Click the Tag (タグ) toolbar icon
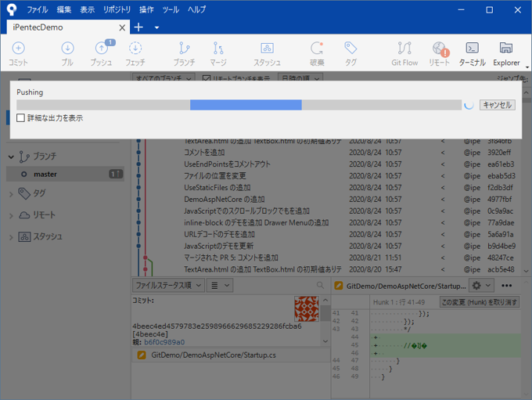Screen dimensions: 532x400 (350, 54)
